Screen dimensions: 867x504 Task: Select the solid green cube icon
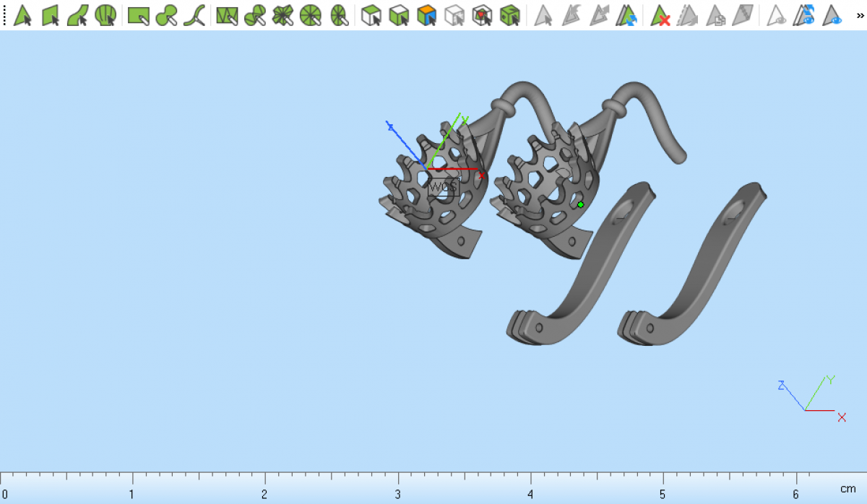tap(510, 14)
